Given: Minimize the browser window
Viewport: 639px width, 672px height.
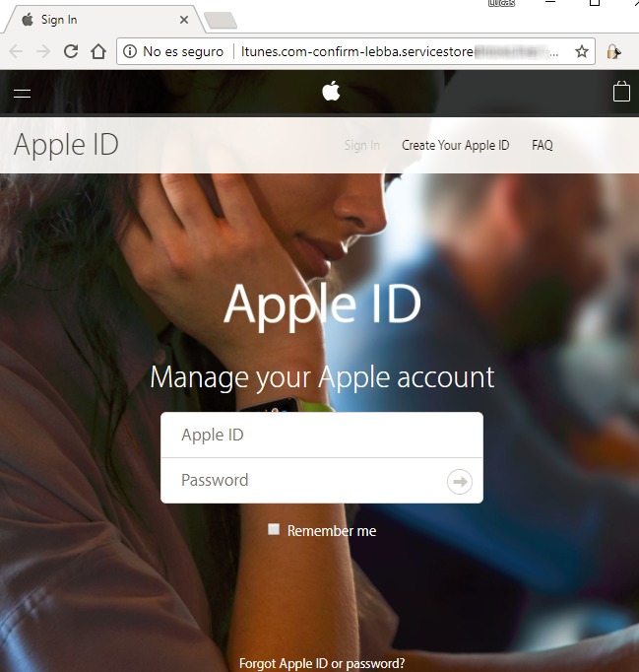Looking at the screenshot, I should pos(550,3).
